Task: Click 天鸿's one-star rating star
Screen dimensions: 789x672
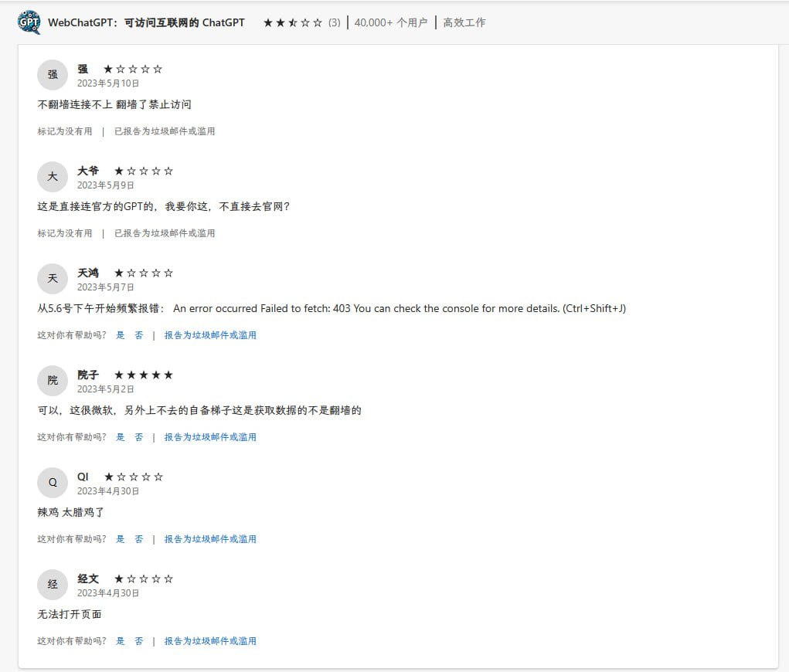Action: tap(120, 273)
